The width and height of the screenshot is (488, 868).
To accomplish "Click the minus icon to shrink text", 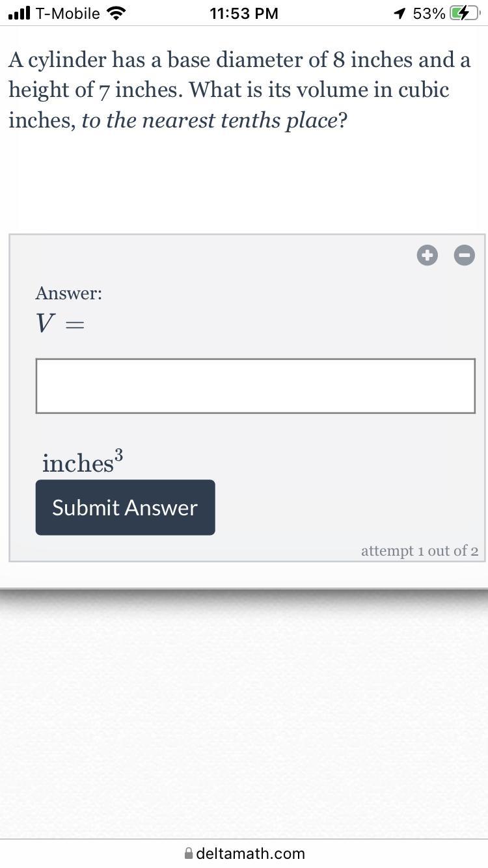I will 464,256.
